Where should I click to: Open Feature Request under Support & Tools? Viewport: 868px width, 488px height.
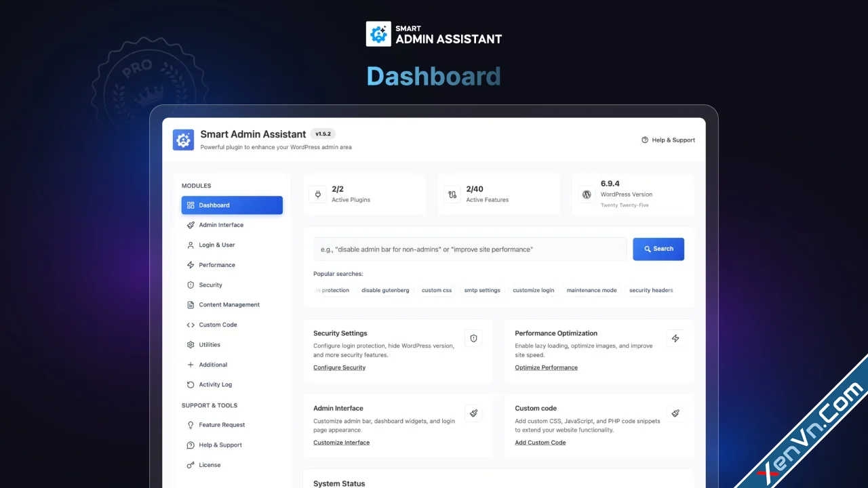(232, 425)
